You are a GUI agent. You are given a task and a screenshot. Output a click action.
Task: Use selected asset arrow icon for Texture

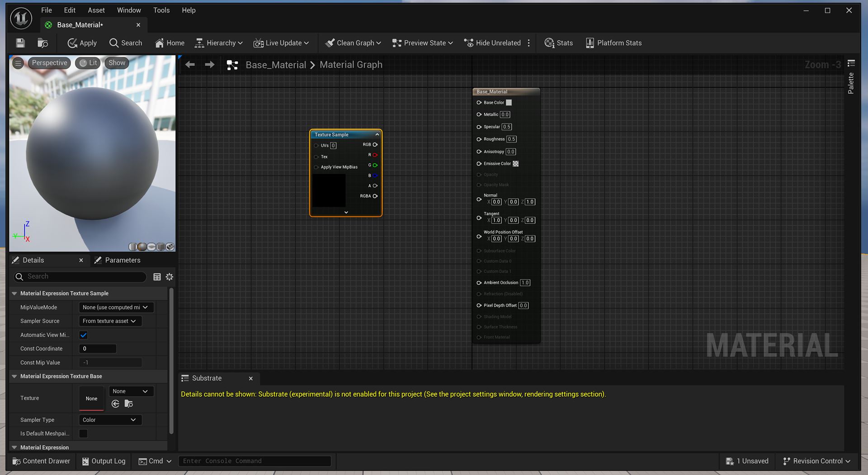click(x=116, y=404)
